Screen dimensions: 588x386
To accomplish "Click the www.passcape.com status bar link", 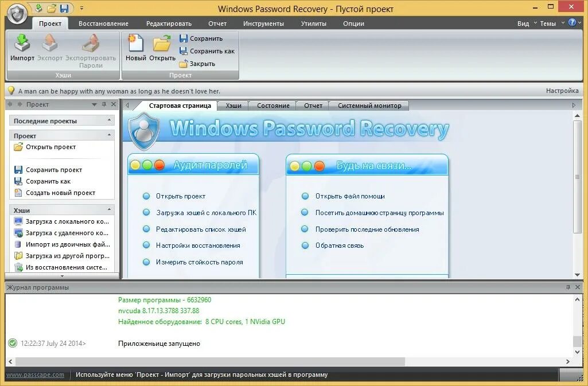I will tap(35, 375).
